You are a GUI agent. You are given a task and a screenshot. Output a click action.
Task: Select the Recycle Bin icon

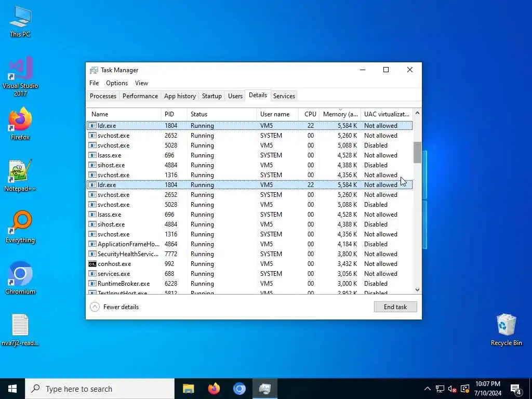click(x=506, y=330)
